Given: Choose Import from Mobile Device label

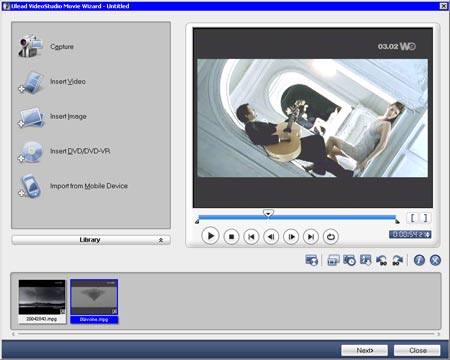Looking at the screenshot, I should 89,186.
